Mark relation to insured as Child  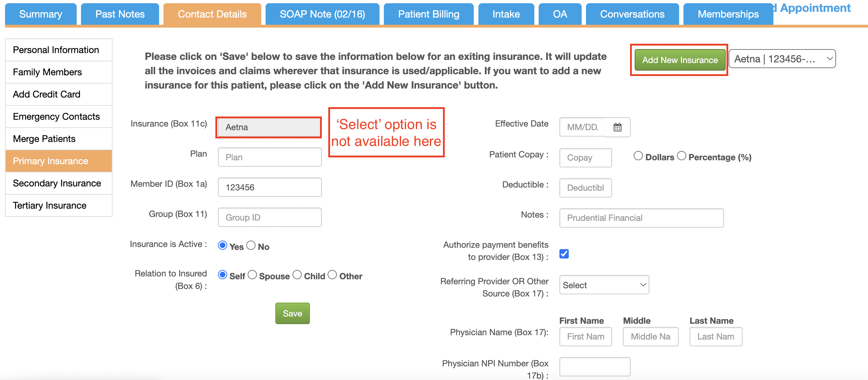coord(297,275)
